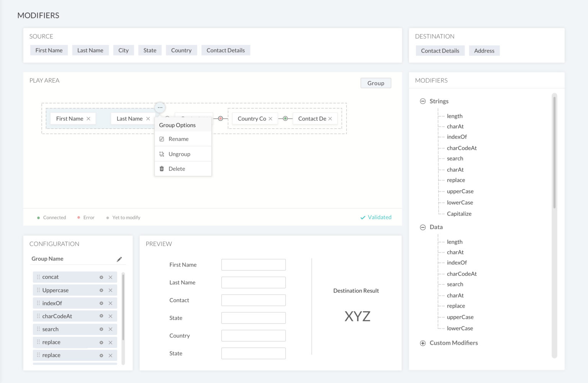
Task: Remove the Country Co chip with X
Action: pos(271,119)
